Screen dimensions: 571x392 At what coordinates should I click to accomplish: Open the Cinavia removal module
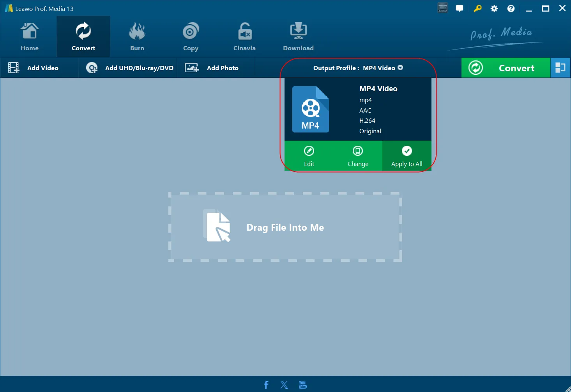(244, 37)
